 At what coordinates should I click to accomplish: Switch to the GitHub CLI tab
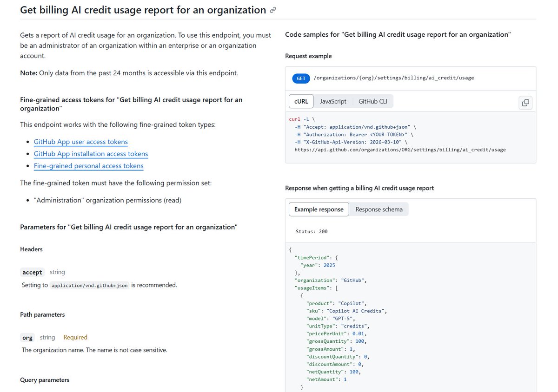[373, 101]
